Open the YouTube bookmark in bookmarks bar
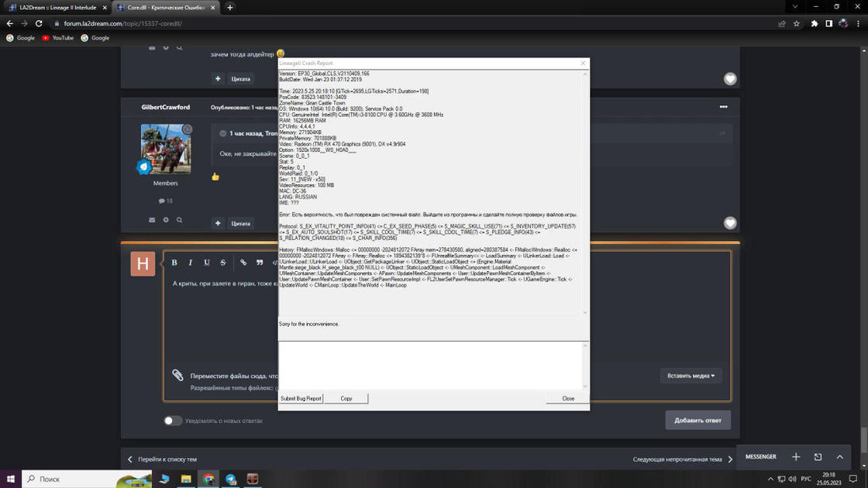The width and height of the screenshot is (868, 488). point(58,38)
